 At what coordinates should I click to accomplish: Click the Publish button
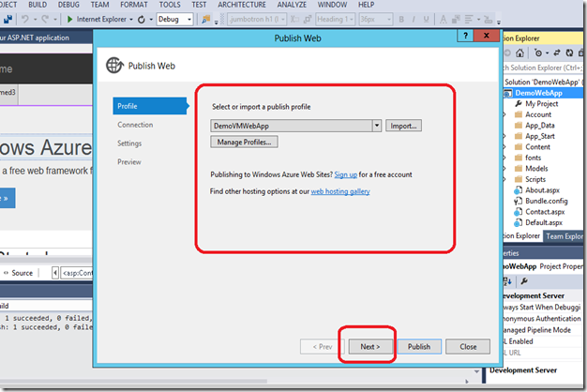(419, 347)
